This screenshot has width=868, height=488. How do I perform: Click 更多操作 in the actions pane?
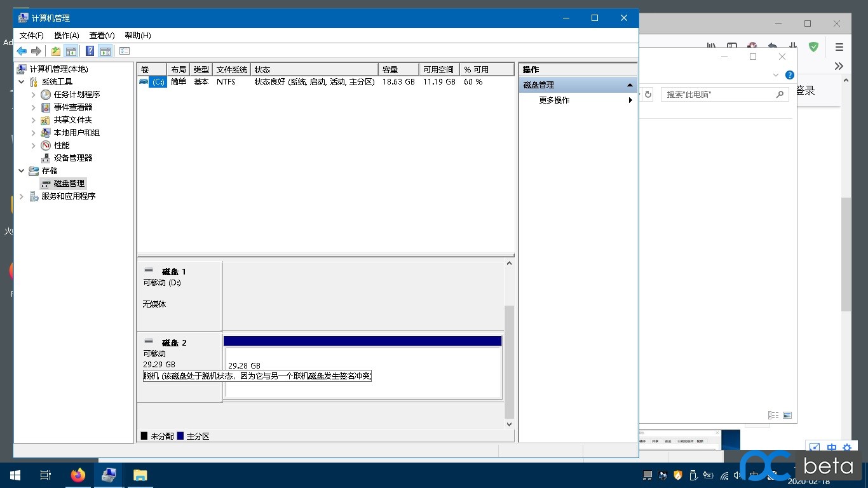click(x=554, y=100)
